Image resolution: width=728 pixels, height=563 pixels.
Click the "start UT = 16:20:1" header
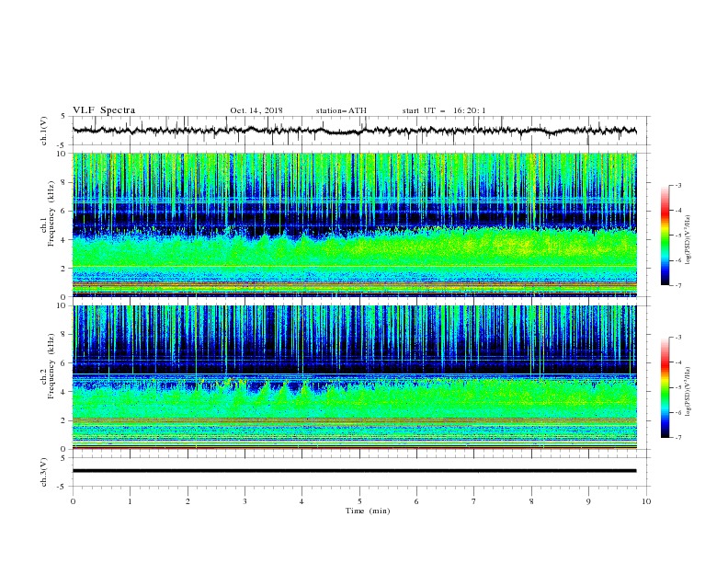click(444, 110)
